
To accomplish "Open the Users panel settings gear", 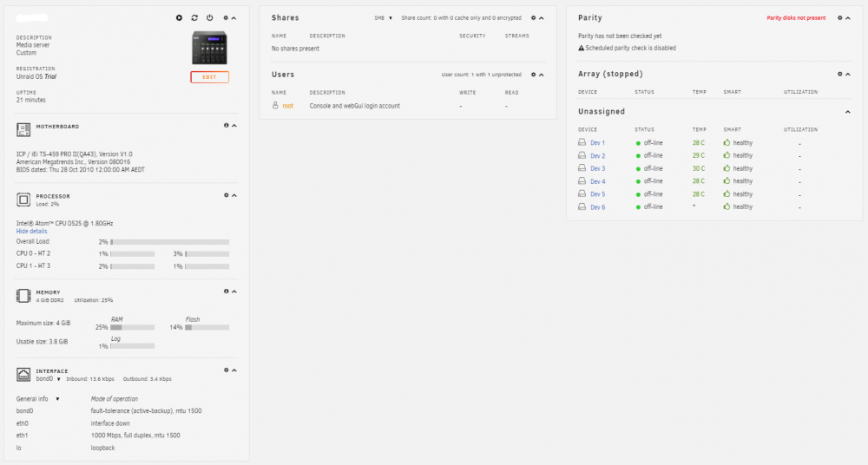I will pos(534,75).
